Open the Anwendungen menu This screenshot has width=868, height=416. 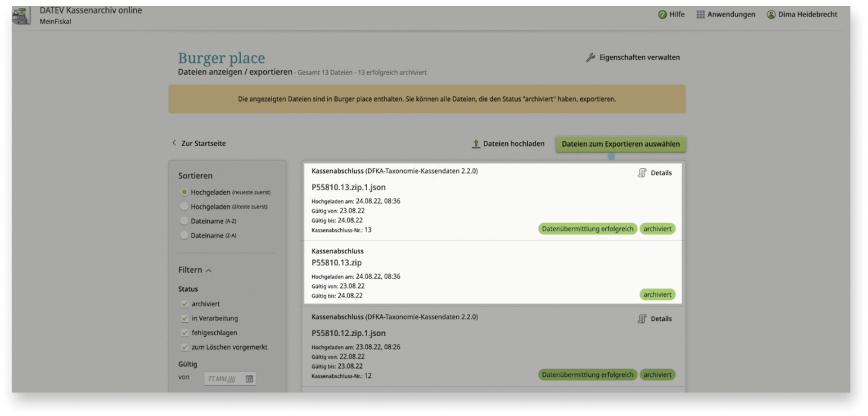731,15
